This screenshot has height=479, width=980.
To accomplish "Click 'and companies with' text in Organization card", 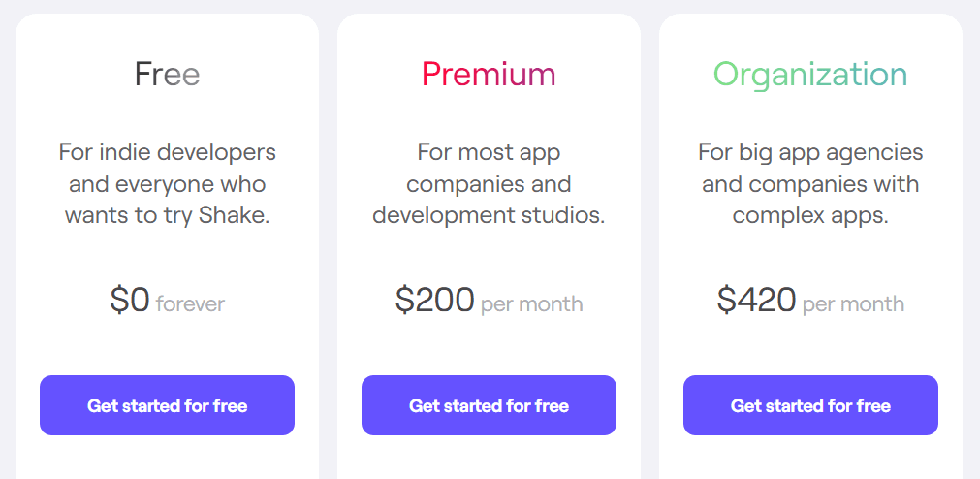I will [810, 185].
